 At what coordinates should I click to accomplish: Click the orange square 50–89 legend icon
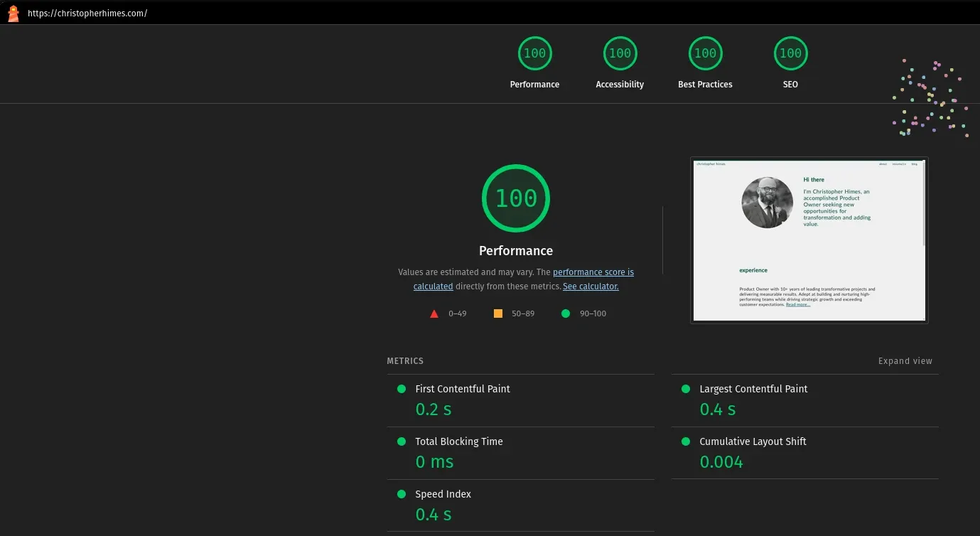coord(497,313)
